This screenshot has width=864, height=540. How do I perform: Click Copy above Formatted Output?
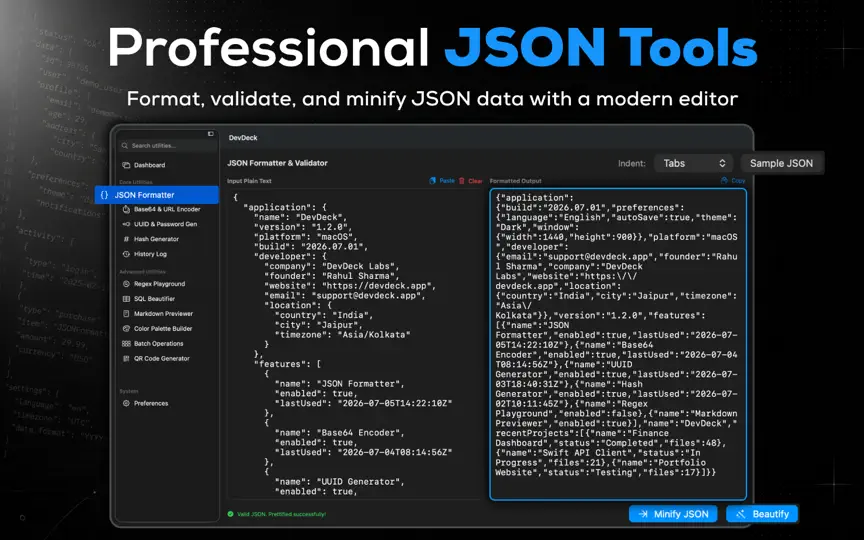click(x=733, y=181)
